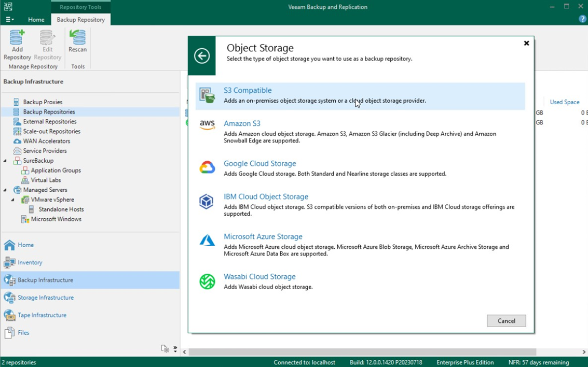Click the Add Repository ribbon icon
Viewport: 588px width, 367px height.
(x=17, y=37)
